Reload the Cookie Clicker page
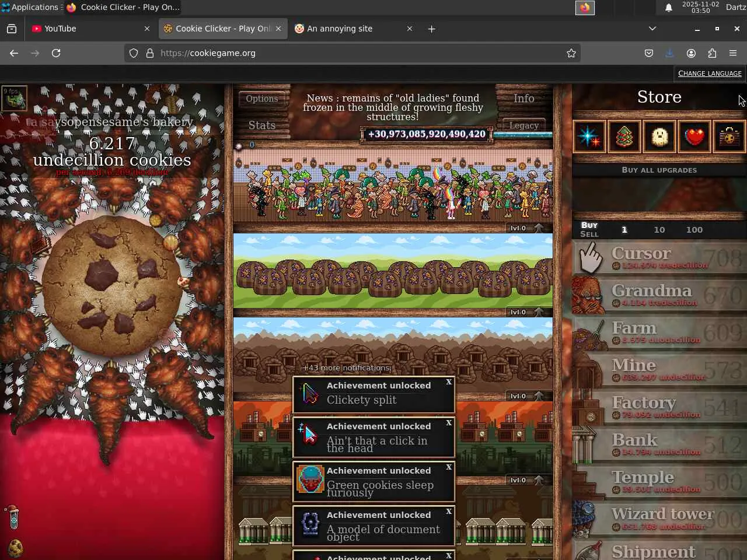Screen dimensions: 747x560 click(56, 53)
